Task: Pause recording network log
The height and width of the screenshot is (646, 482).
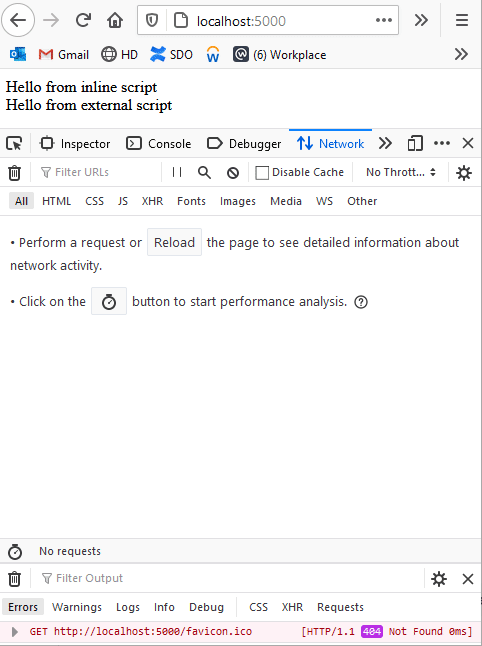Action: coord(177,172)
